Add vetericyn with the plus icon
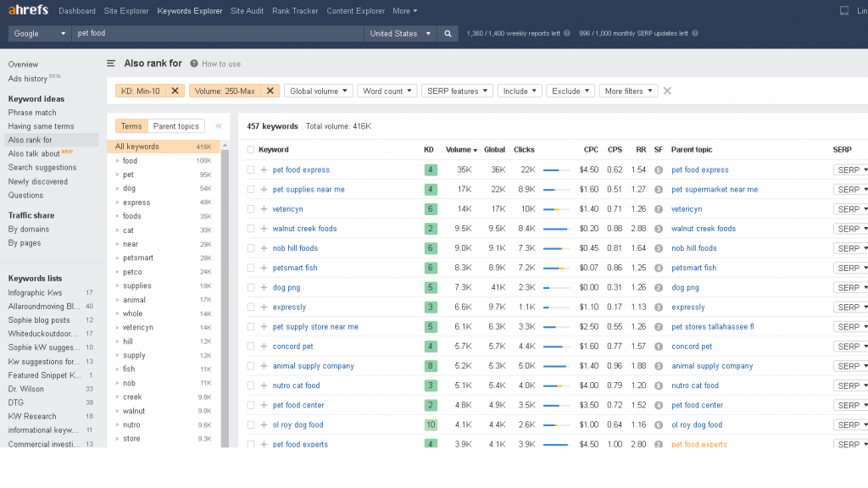868x488 pixels. tap(264, 209)
